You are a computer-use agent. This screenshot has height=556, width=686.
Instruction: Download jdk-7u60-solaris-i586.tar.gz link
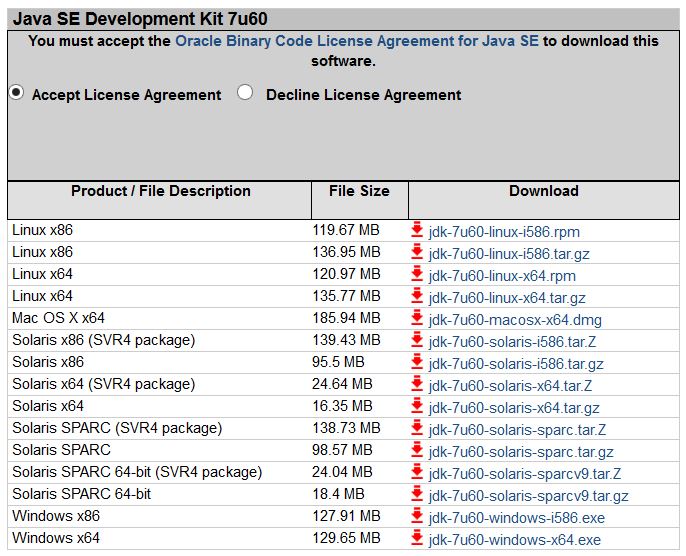click(516, 364)
